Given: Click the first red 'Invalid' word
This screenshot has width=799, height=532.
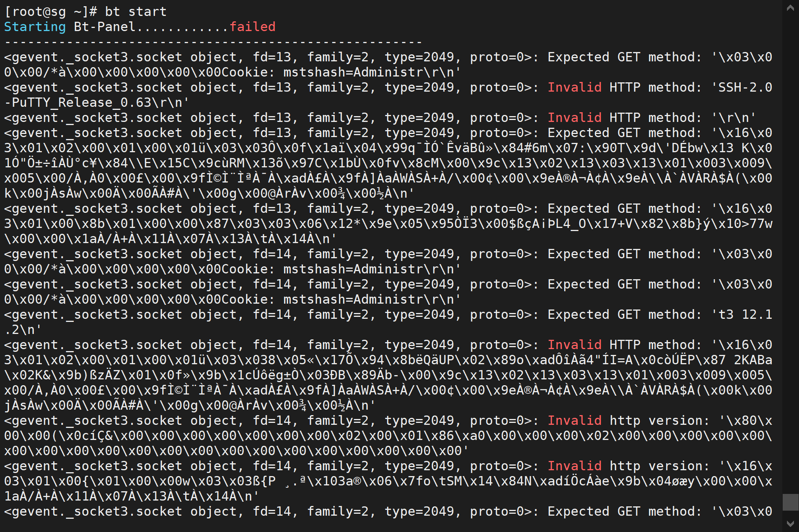Looking at the screenshot, I should coord(575,87).
